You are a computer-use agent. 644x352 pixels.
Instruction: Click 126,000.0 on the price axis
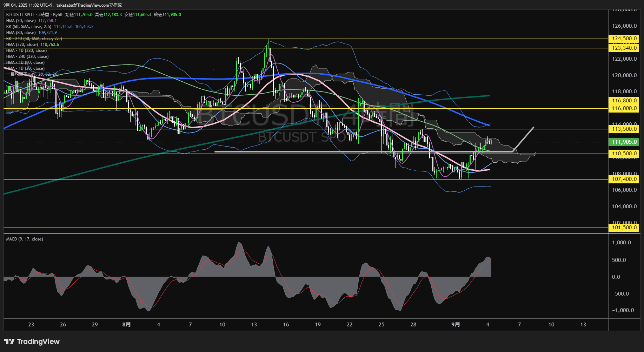coord(624,26)
